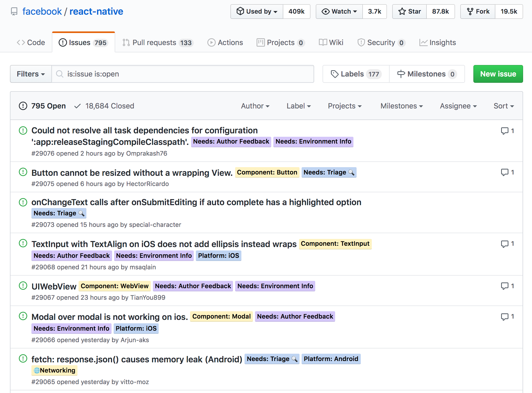Show 795 Open issues filter
The width and height of the screenshot is (532, 393).
(42, 106)
